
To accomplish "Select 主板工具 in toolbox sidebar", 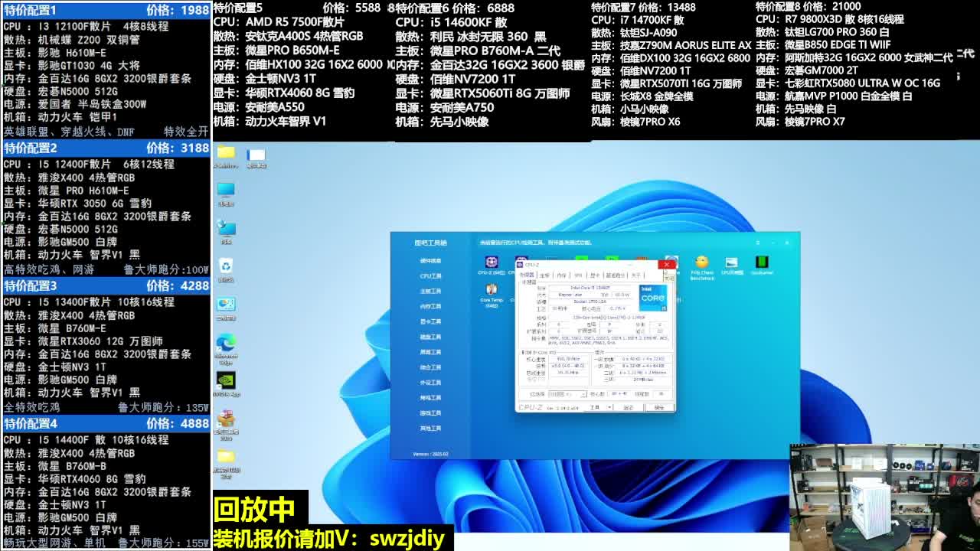I will tap(430, 291).
